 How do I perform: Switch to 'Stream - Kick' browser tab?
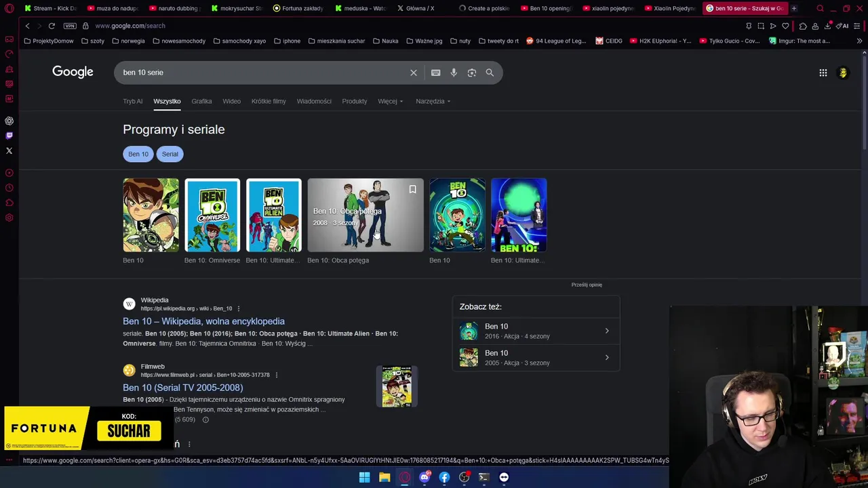[50, 9]
